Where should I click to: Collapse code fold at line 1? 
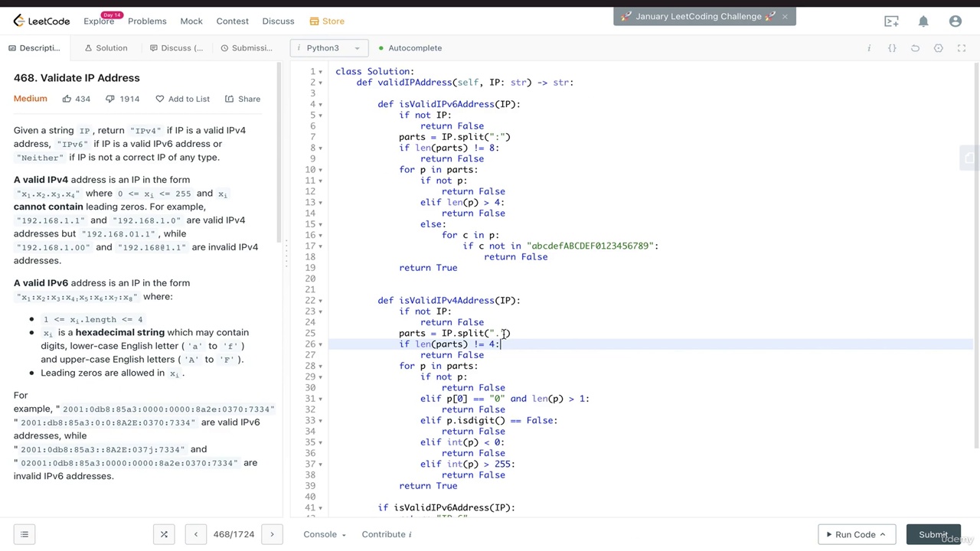pyautogui.click(x=320, y=72)
